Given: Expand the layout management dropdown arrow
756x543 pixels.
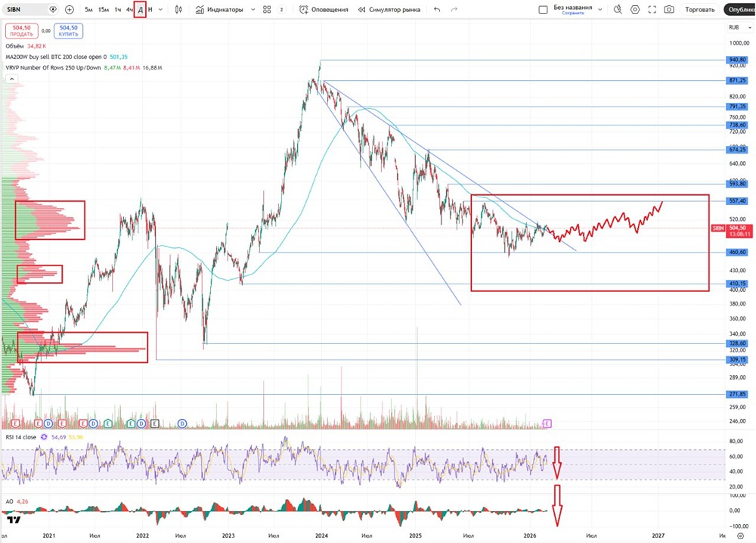Looking at the screenshot, I should [600, 10].
